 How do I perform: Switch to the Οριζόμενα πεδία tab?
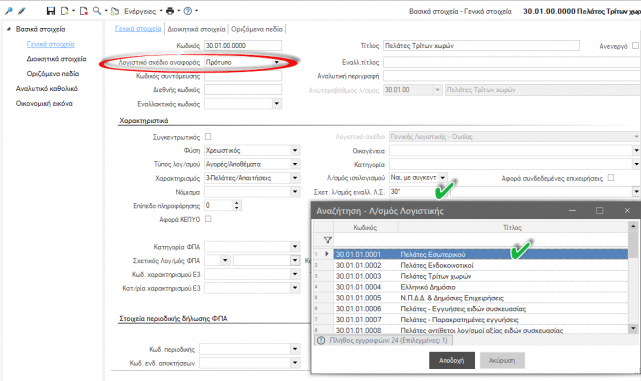(257, 29)
